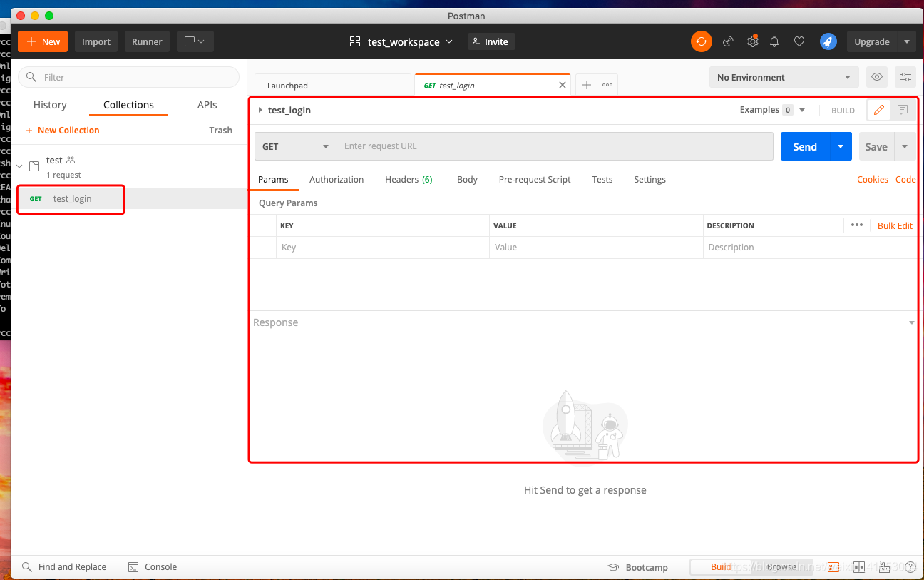Switch to Browse mode
924x580 pixels.
pos(782,567)
